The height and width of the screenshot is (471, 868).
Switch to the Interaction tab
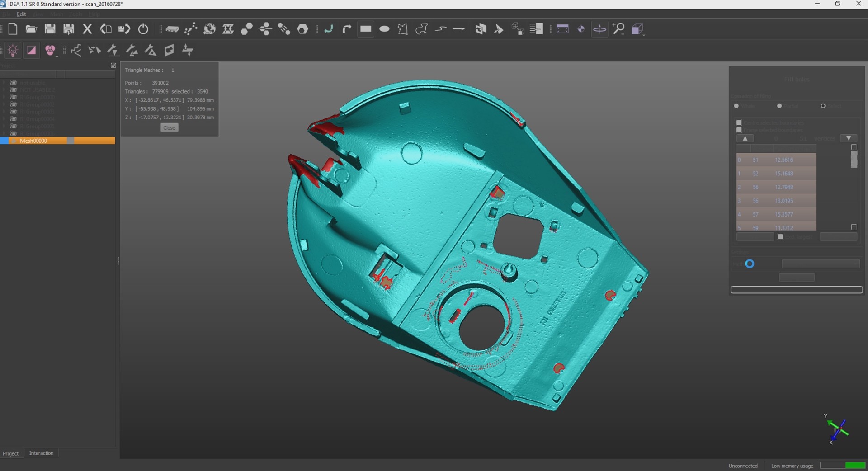(x=41, y=453)
